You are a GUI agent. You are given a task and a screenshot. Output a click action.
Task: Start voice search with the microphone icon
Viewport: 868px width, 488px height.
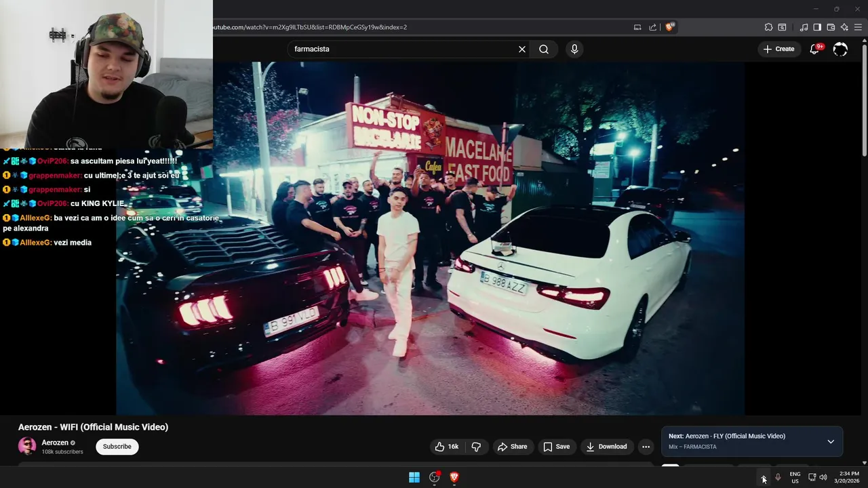pos(574,49)
